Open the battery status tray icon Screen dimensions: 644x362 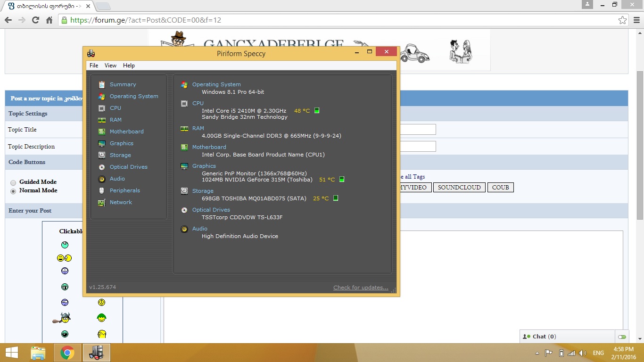click(561, 353)
